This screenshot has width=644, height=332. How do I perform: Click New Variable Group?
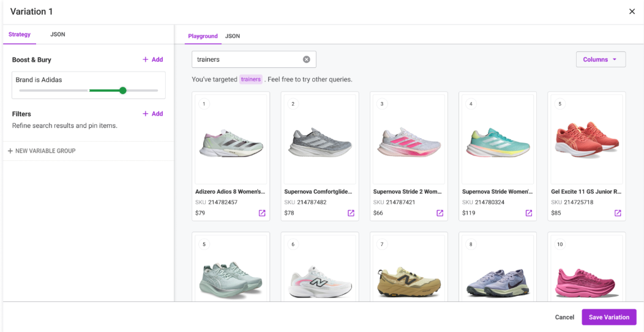tap(42, 150)
